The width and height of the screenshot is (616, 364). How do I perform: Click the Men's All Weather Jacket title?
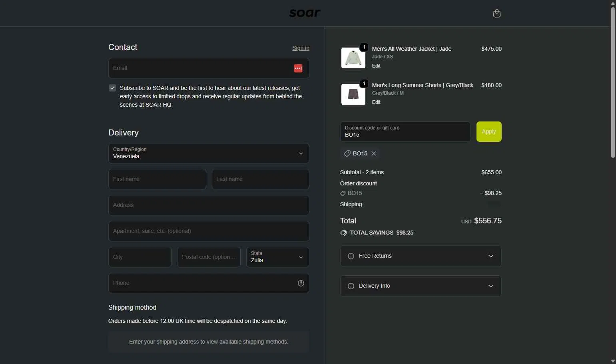pyautogui.click(x=411, y=49)
